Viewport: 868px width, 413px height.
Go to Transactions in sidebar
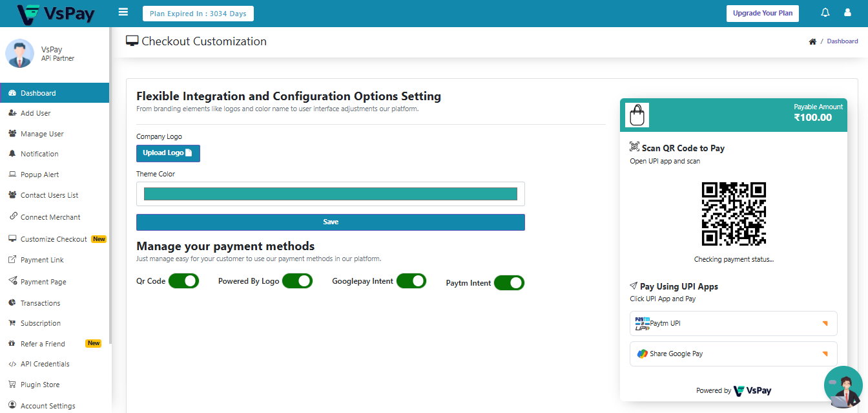point(40,303)
